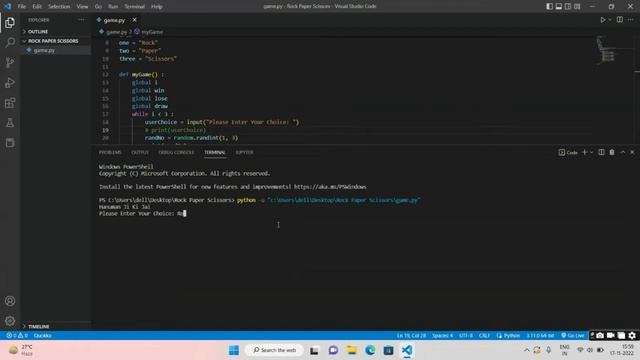Click Go Live in the status bar

[x=573, y=336]
